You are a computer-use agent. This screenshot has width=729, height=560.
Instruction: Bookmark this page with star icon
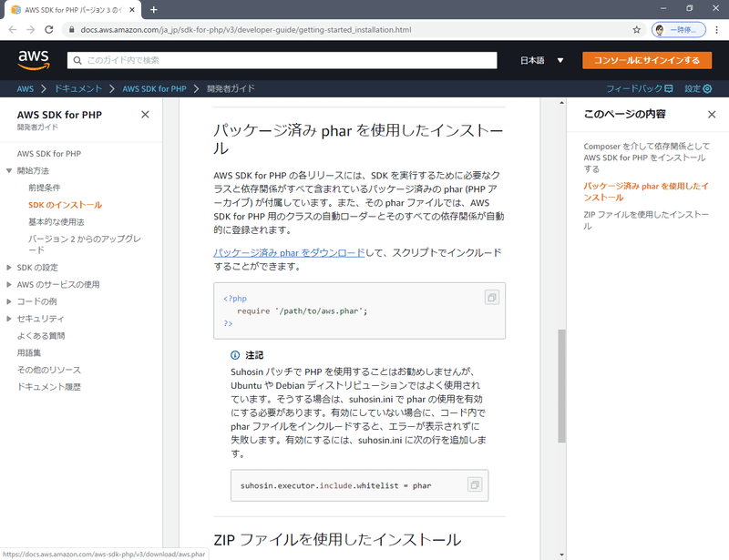[636, 30]
